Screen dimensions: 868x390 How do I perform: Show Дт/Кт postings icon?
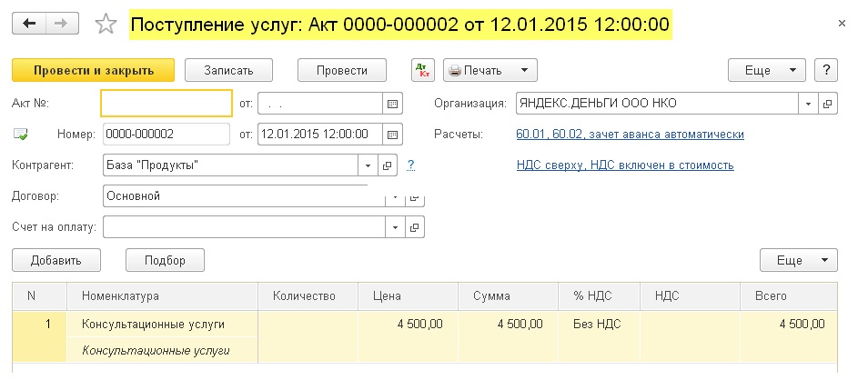(x=423, y=70)
